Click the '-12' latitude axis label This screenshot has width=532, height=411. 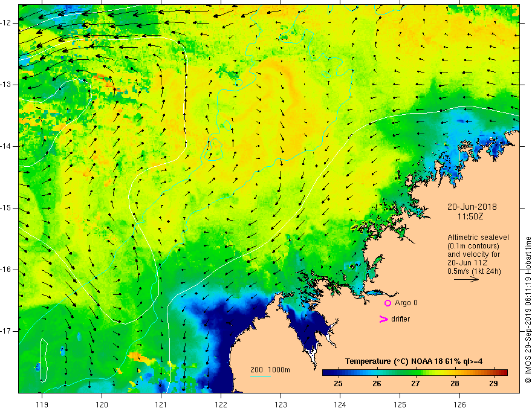(7, 23)
